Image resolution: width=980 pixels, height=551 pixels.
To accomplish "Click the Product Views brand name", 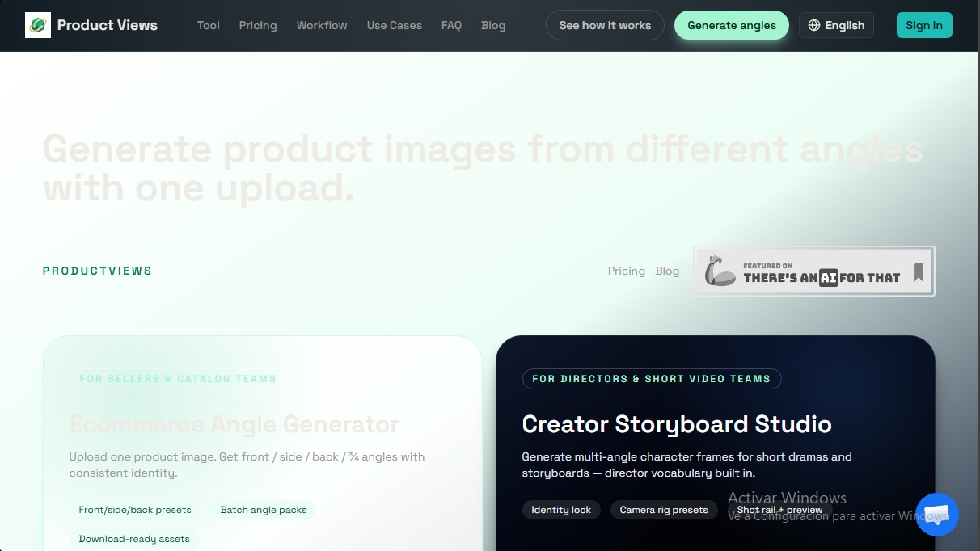I will (108, 25).
